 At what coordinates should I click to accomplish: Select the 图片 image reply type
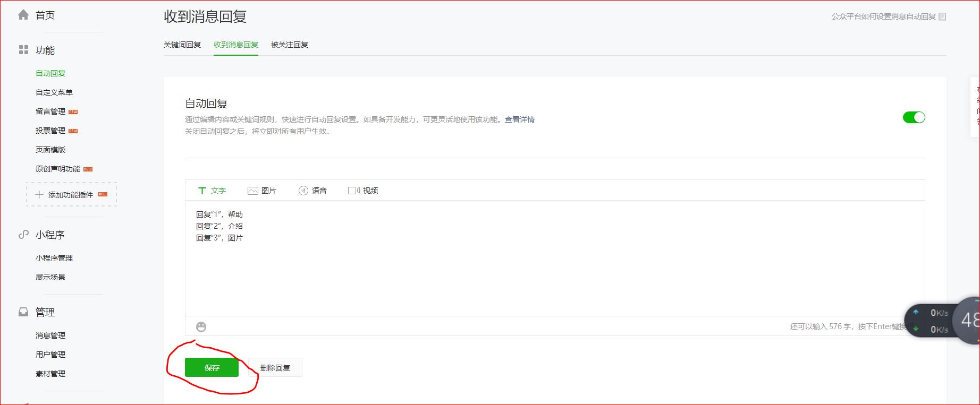pyautogui.click(x=262, y=191)
